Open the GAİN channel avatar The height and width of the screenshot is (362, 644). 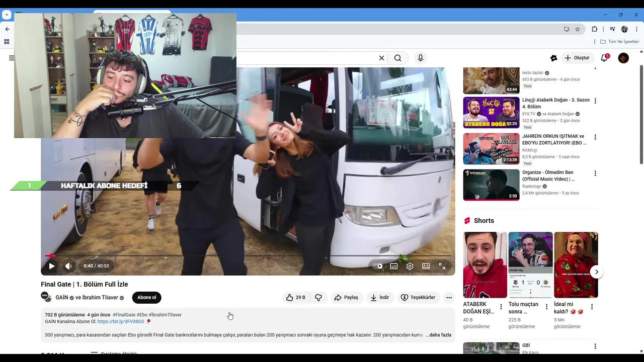coord(46,297)
